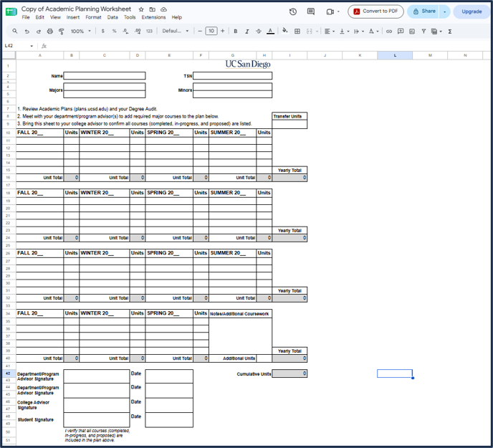Toggle strikethrough formatting

pos(259,31)
